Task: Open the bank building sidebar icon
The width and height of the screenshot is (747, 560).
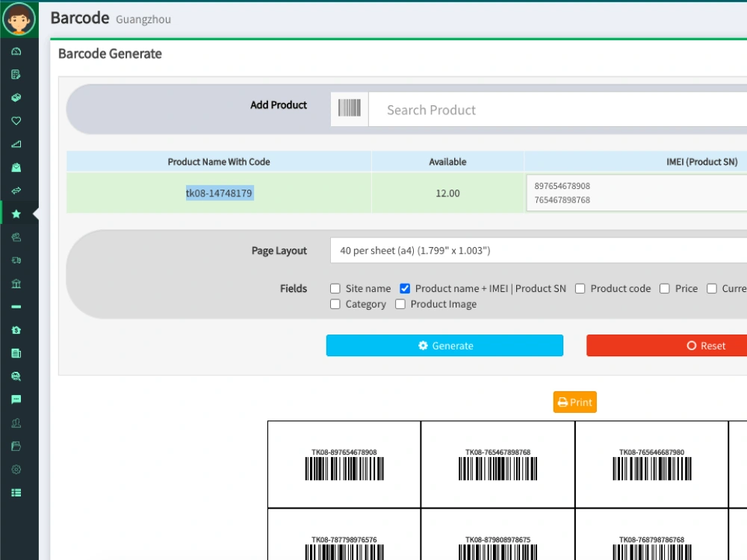Action: [16, 284]
